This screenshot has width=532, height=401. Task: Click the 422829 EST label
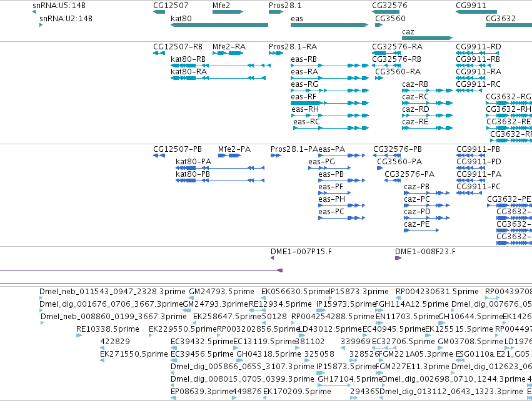[x=115, y=342]
